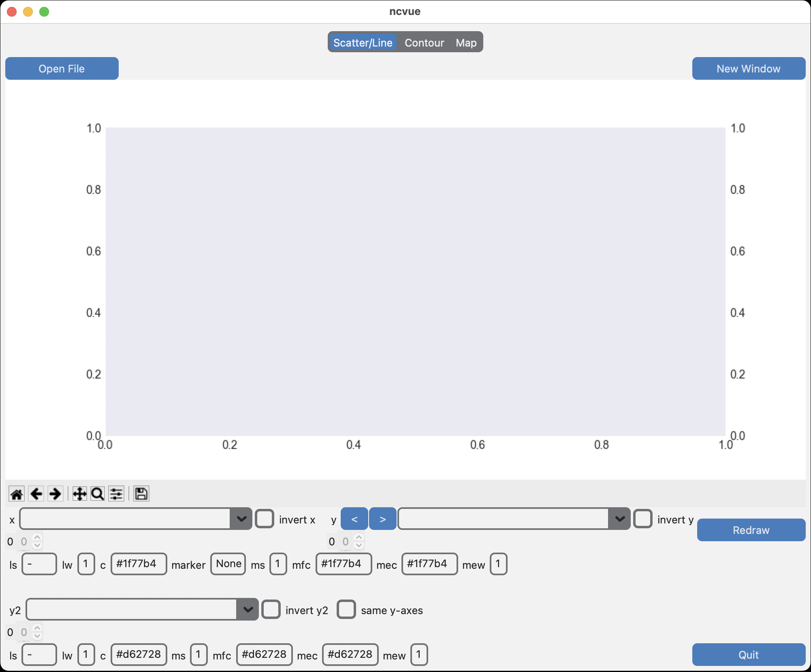Expand the x variable dropdown
811x672 pixels.
pyautogui.click(x=241, y=519)
